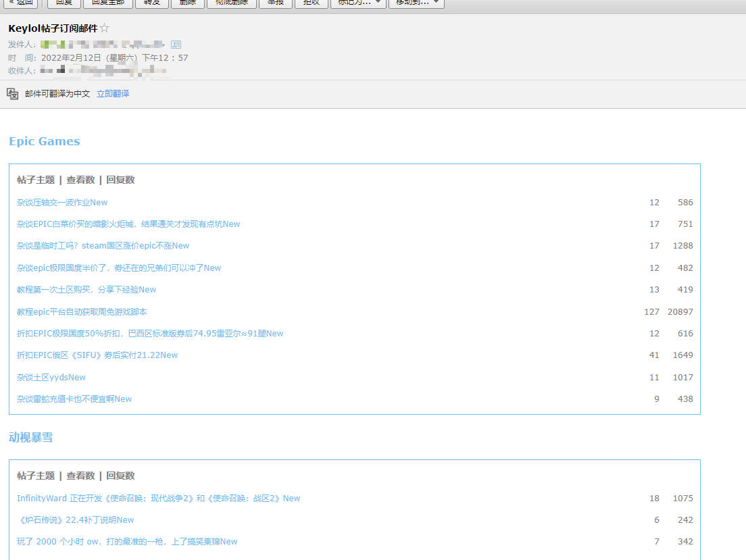Open tutorial epic平台自动获取周免游戏脚本
This screenshot has width=746, height=560.
coord(82,311)
